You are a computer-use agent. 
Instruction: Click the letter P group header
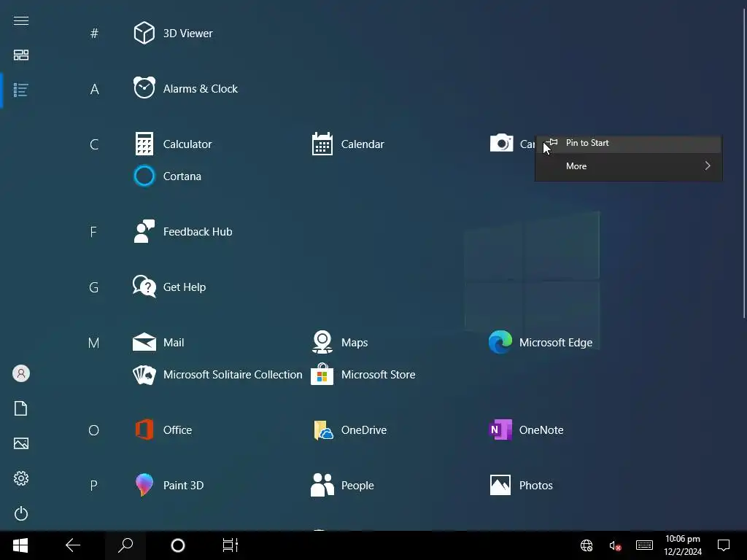pos(93,486)
